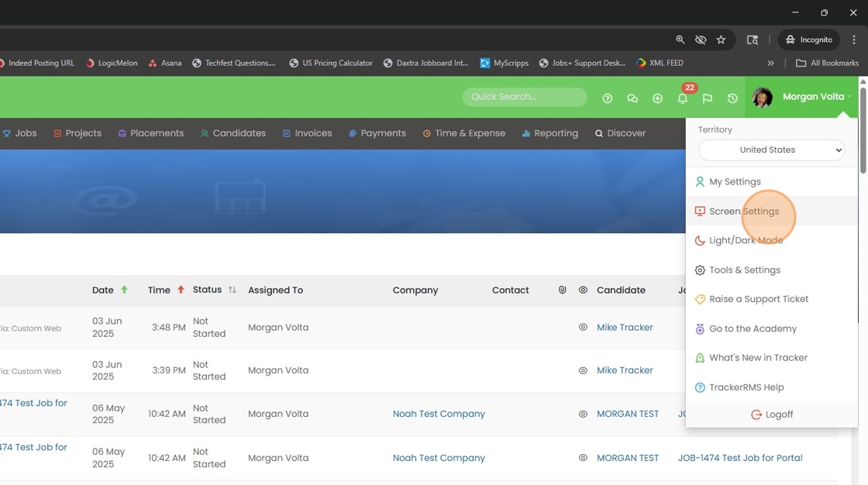
Task: Open the XML FEED bookmark
Action: (x=660, y=63)
